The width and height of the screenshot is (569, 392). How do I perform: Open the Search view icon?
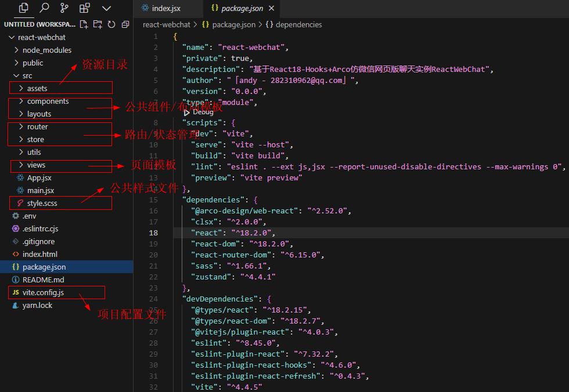pos(44,8)
